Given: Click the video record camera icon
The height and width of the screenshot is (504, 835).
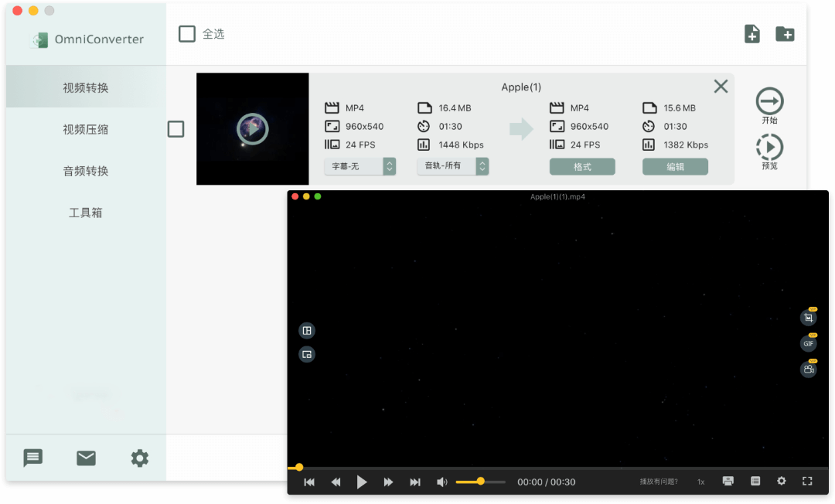Looking at the screenshot, I should [x=808, y=369].
